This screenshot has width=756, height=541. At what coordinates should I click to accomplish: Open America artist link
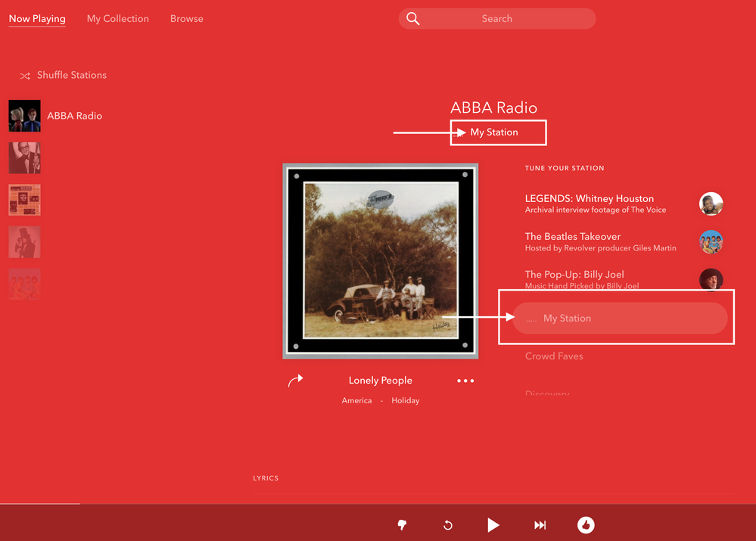pos(356,401)
